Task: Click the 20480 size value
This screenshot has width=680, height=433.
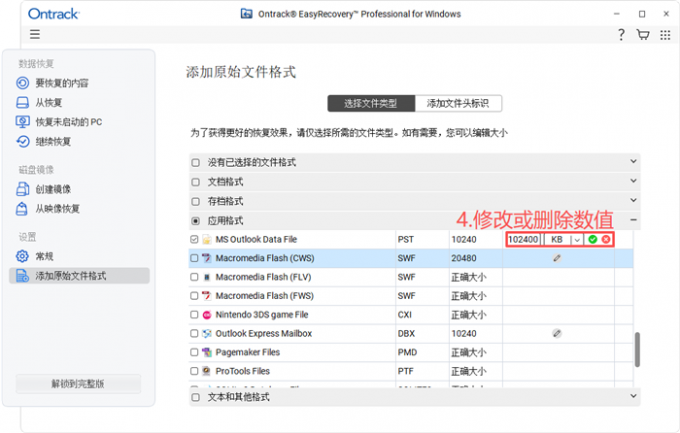Action: 464,258
